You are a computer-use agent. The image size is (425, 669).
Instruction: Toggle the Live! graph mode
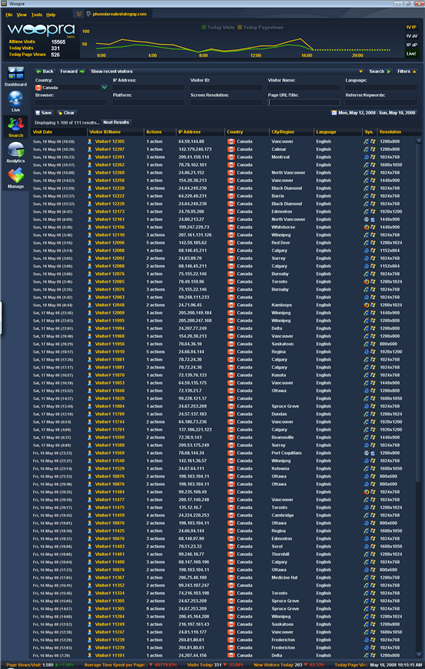click(x=411, y=54)
